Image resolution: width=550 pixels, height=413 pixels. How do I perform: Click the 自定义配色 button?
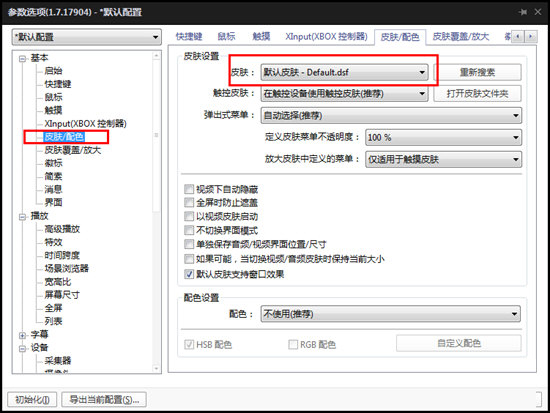[x=459, y=343]
